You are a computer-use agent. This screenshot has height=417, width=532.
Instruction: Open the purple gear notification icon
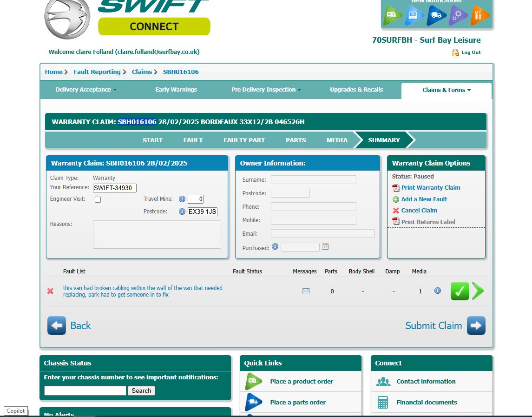click(x=458, y=15)
